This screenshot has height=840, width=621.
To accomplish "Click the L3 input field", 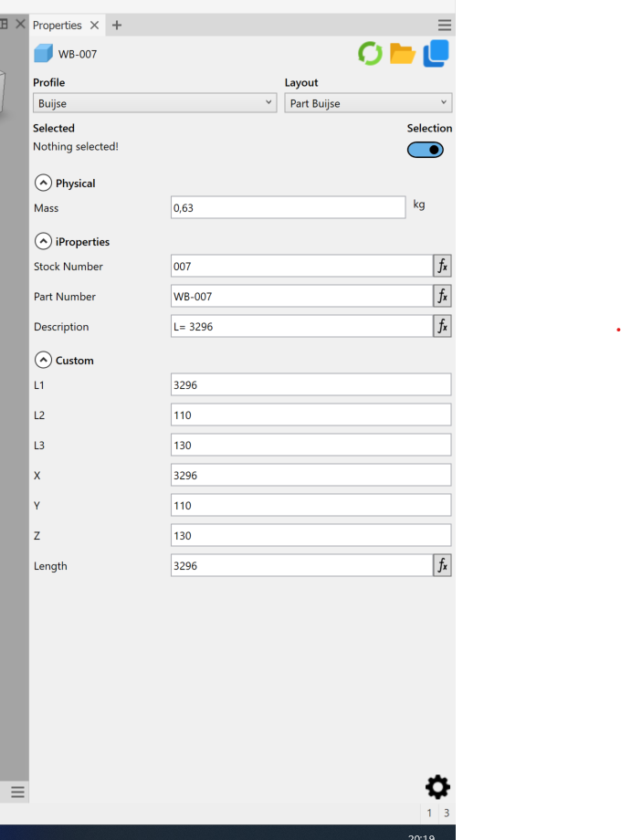I will (310, 445).
